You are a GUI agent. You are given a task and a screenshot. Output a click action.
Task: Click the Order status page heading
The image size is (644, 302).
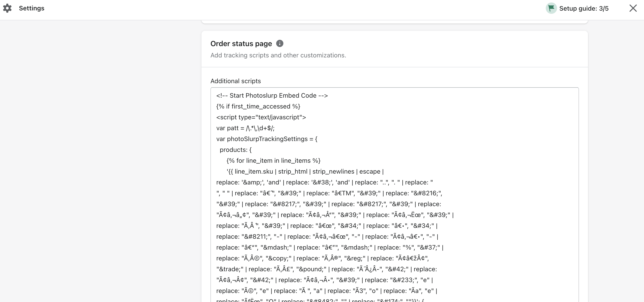point(241,44)
